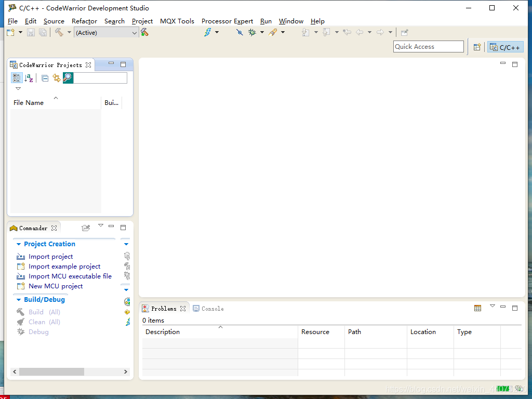Click the Last Edit Location icon
The image size is (532, 399).
(x=347, y=33)
